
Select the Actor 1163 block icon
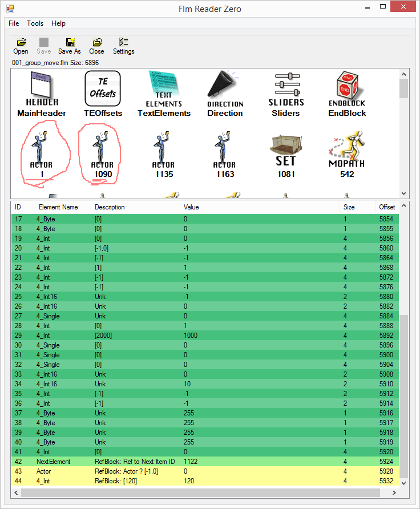coord(225,155)
